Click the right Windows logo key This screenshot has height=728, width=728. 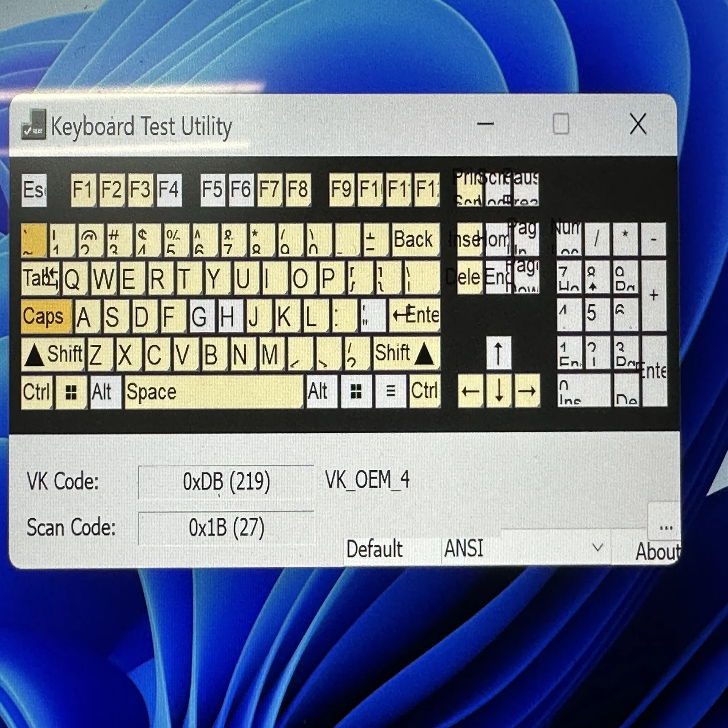tap(356, 391)
